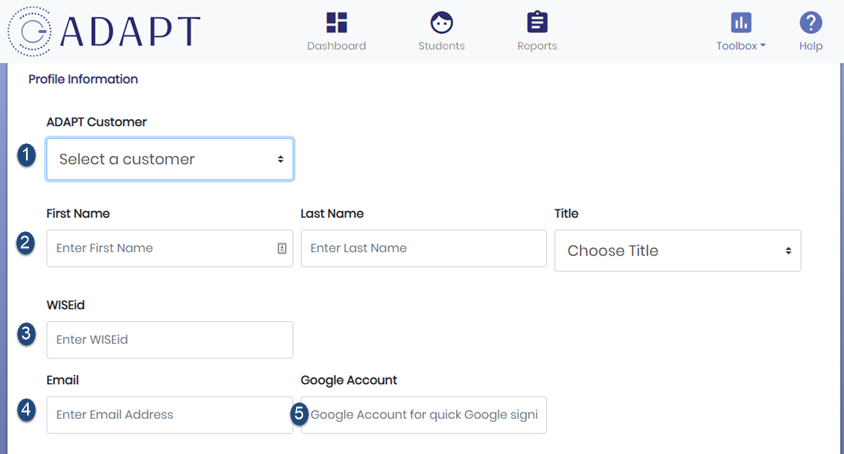Image resolution: width=844 pixels, height=454 pixels.
Task: Open the Dashboard grid icon
Action: tap(336, 23)
